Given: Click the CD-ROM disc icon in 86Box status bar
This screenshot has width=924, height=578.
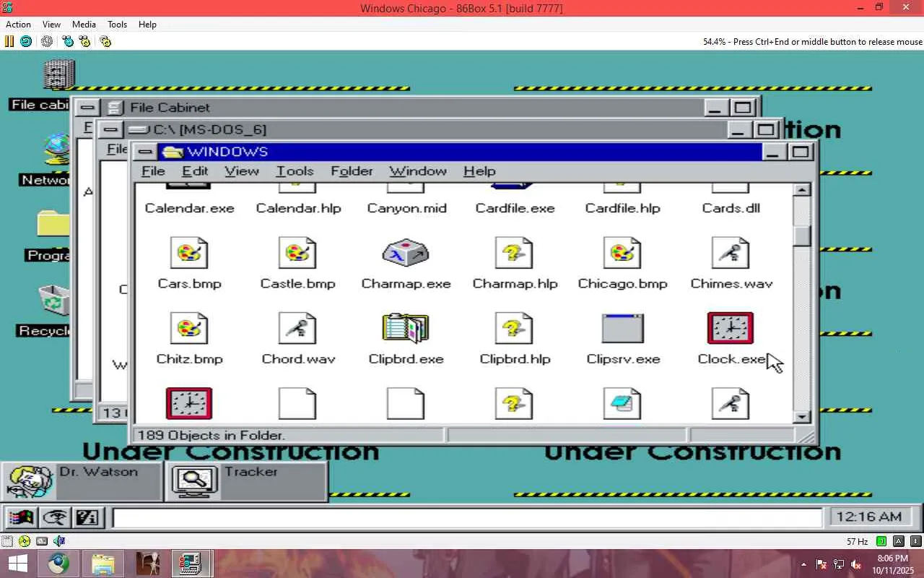Looking at the screenshot, I should (x=25, y=540).
